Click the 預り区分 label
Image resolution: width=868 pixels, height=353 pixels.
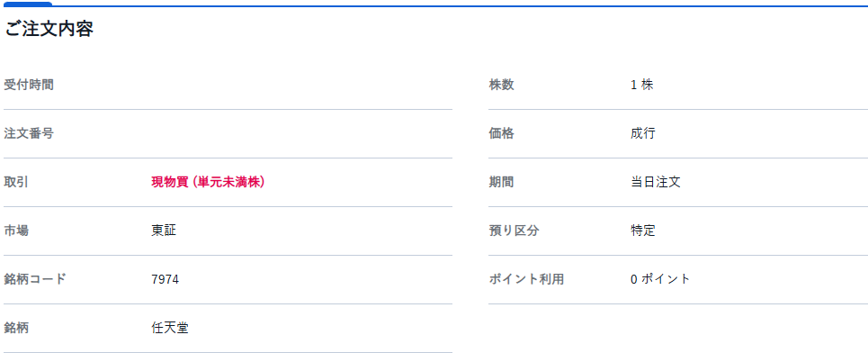[x=514, y=231]
